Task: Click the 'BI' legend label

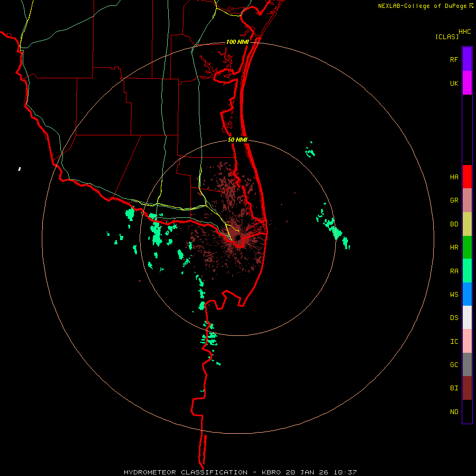Action: point(454,388)
